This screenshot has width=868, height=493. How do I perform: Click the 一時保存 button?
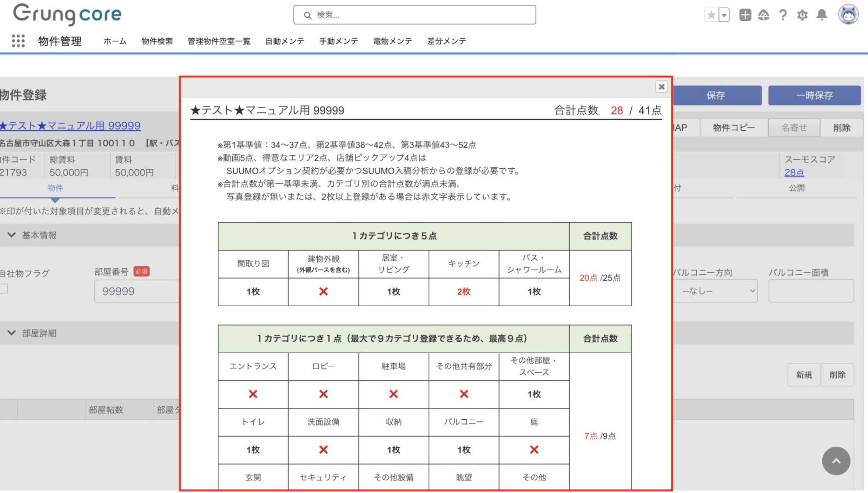(814, 95)
